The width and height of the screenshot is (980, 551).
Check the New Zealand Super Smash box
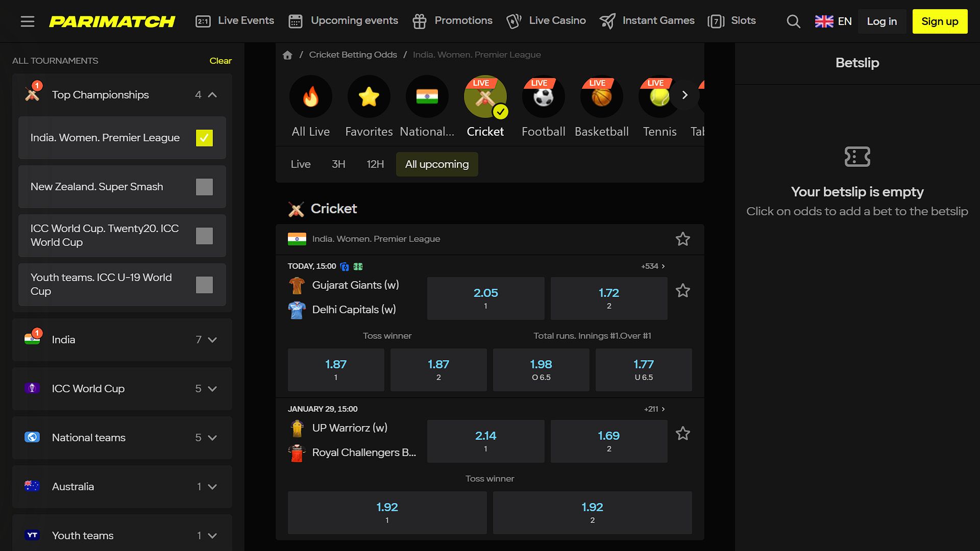click(204, 187)
